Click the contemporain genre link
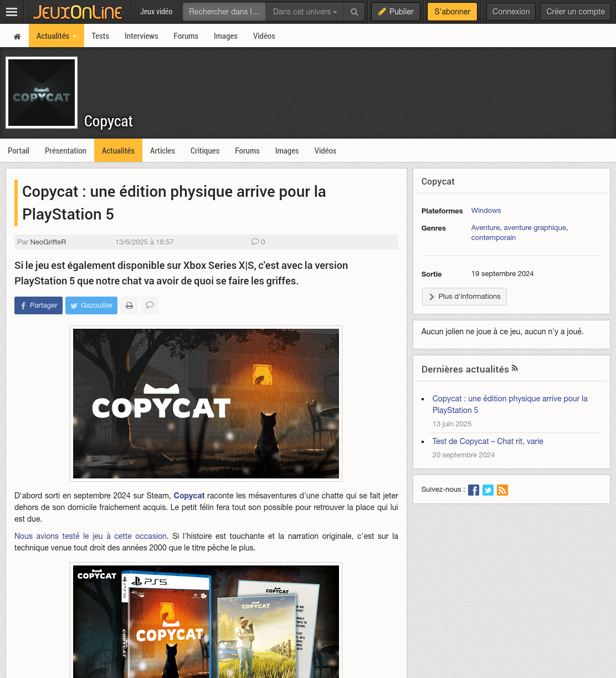616x678 pixels. coord(493,238)
